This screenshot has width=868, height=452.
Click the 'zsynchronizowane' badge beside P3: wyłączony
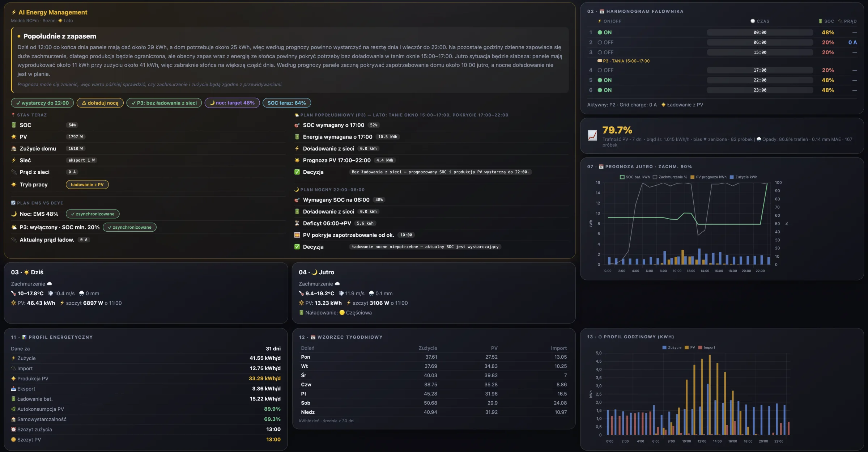(x=129, y=227)
